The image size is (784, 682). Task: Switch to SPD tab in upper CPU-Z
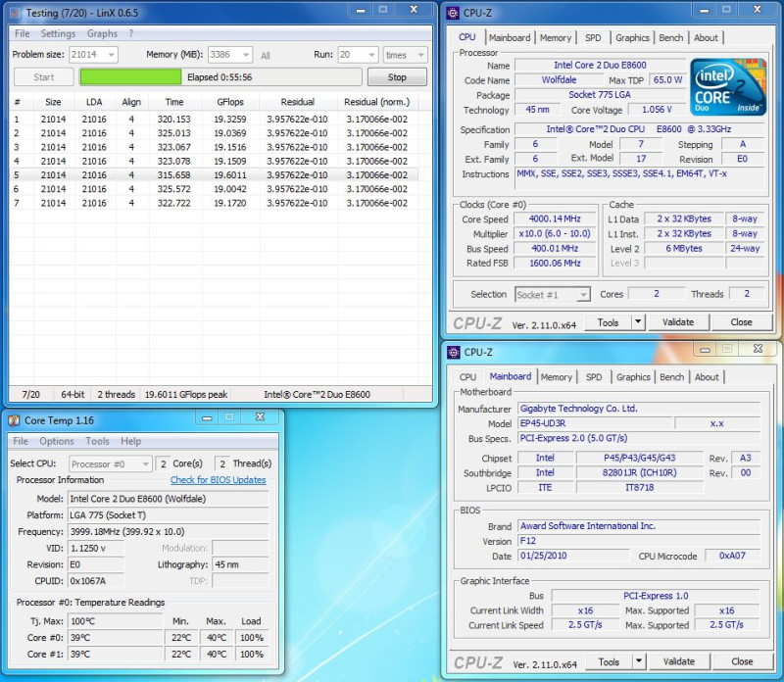(593, 37)
